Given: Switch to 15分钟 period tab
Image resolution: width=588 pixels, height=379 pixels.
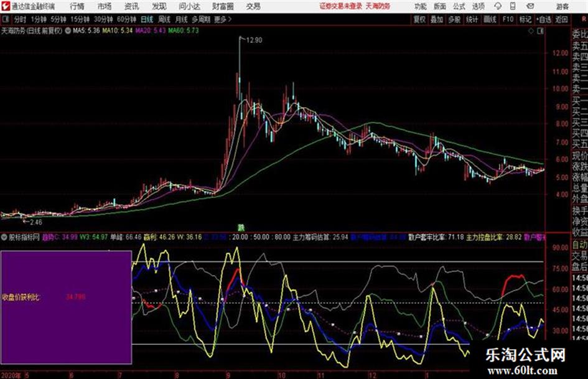Looking at the screenshot, I should [x=80, y=19].
